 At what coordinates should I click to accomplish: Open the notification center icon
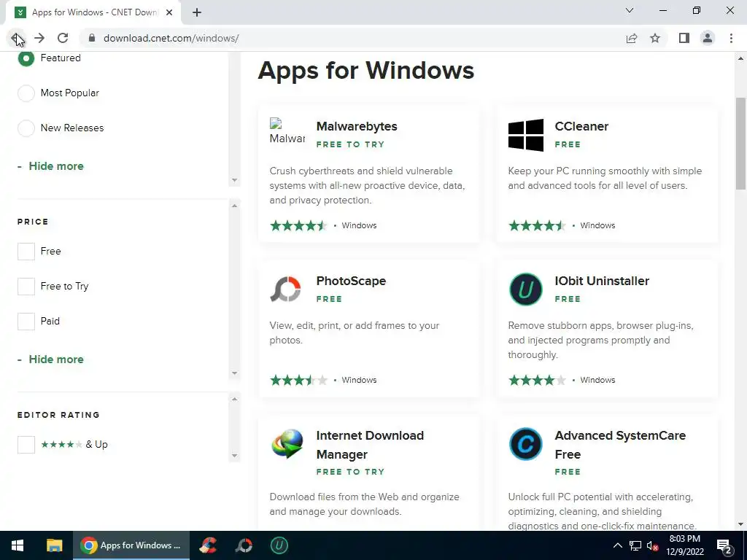click(724, 545)
